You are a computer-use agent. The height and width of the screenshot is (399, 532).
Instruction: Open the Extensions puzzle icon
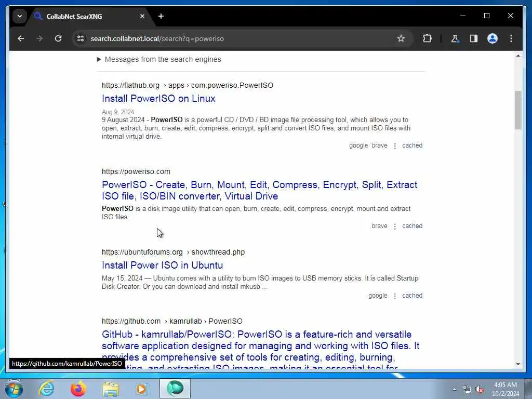[427, 38]
